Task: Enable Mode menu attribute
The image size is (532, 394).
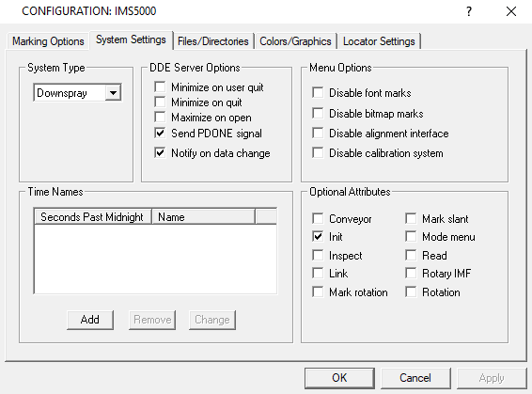Action: (411, 237)
